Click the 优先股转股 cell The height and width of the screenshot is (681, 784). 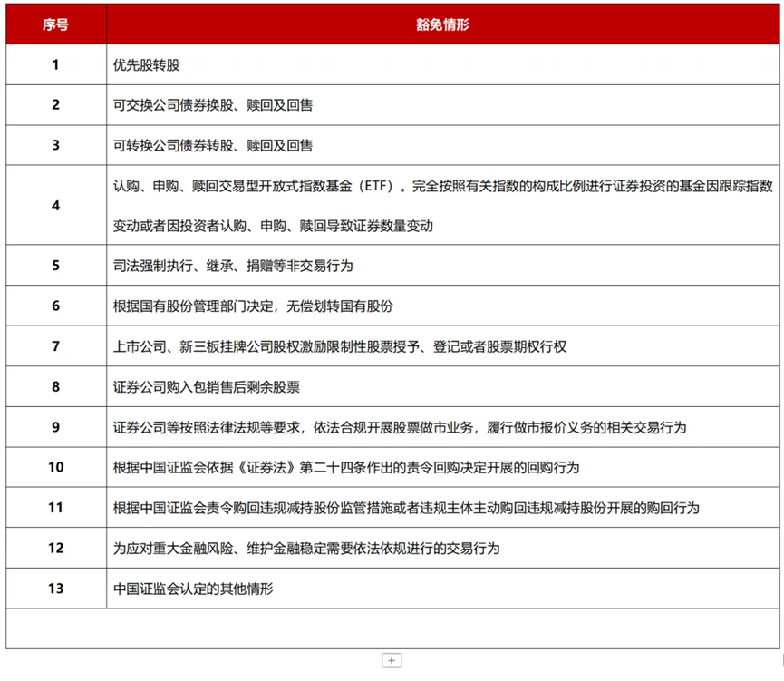152,65
